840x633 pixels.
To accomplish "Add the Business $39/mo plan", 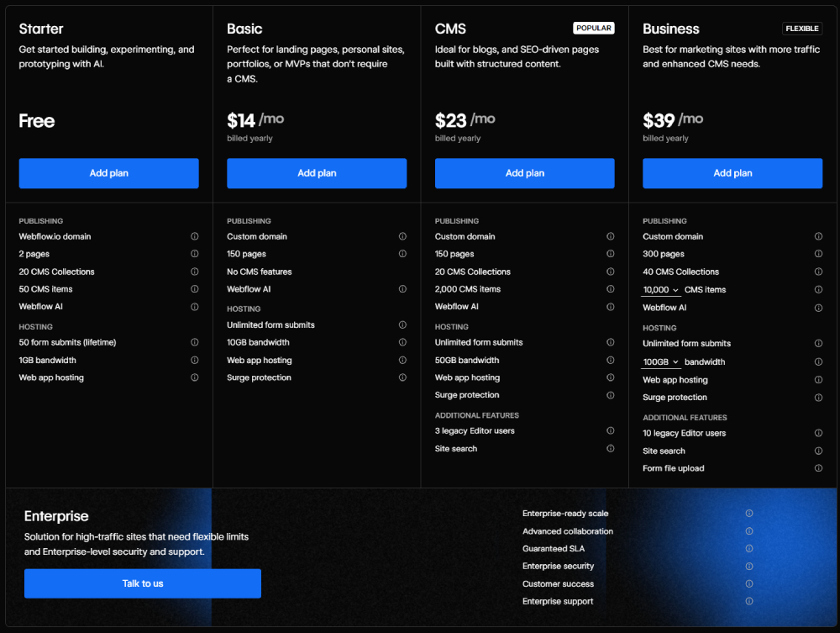I will coord(732,173).
